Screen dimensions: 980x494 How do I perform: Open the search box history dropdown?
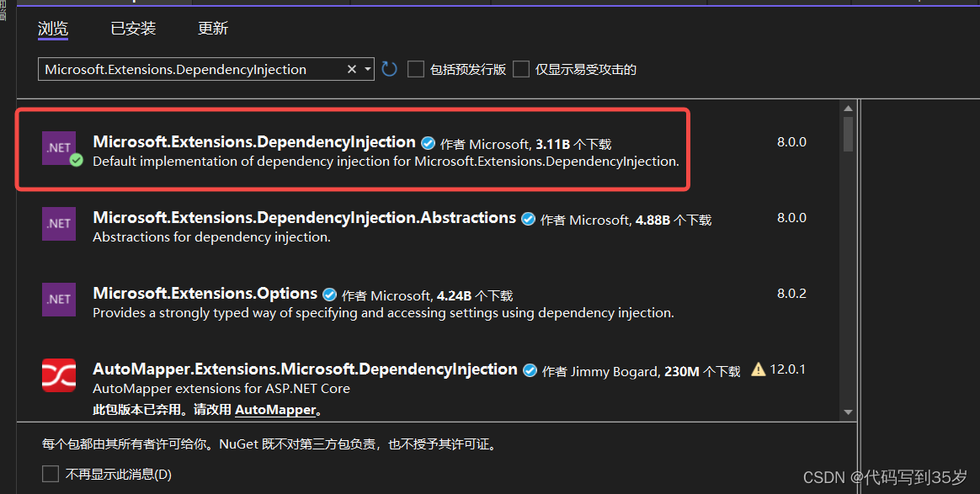coord(368,68)
